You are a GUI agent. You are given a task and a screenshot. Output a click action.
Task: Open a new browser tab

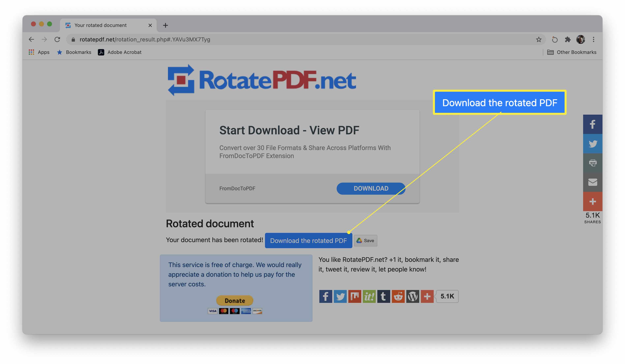pos(166,25)
